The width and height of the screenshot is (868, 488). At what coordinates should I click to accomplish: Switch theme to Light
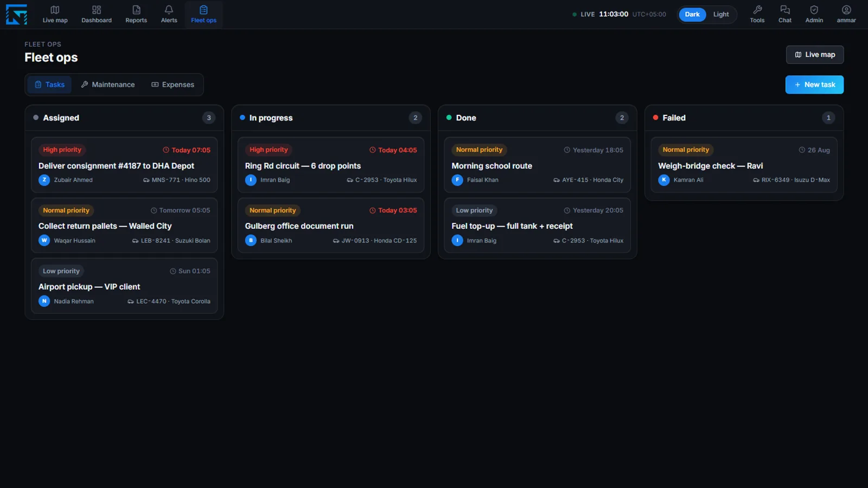(x=721, y=15)
